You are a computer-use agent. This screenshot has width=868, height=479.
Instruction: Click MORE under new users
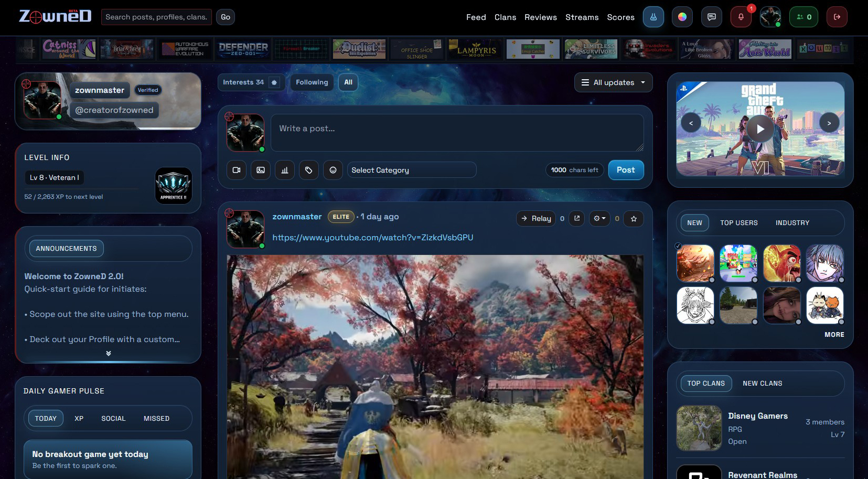(x=834, y=335)
